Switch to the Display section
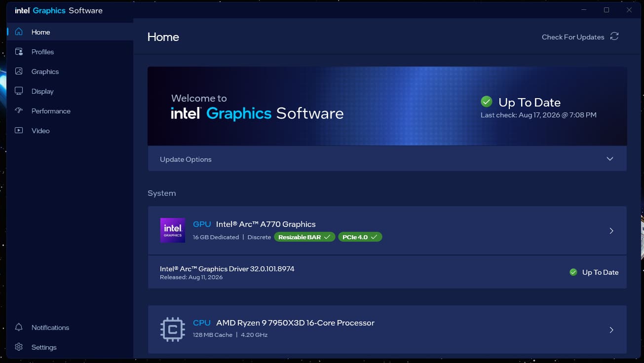The width and height of the screenshot is (644, 363). pos(70,91)
